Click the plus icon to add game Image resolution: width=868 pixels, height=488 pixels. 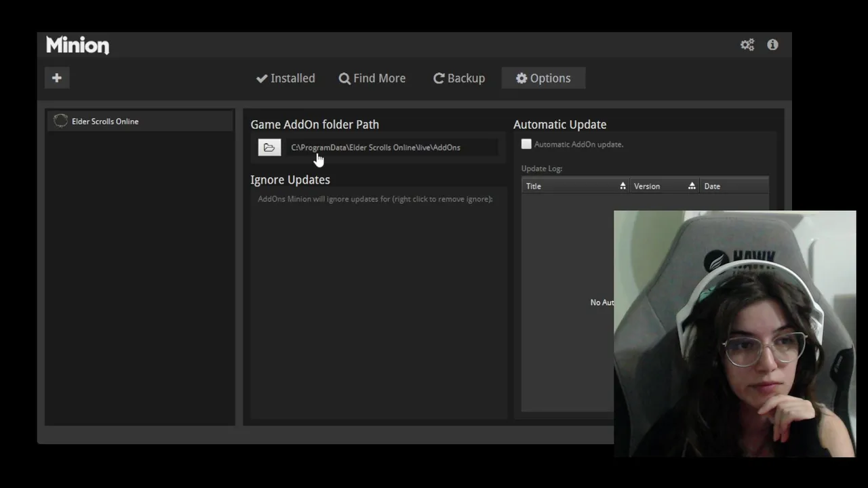pyautogui.click(x=57, y=78)
